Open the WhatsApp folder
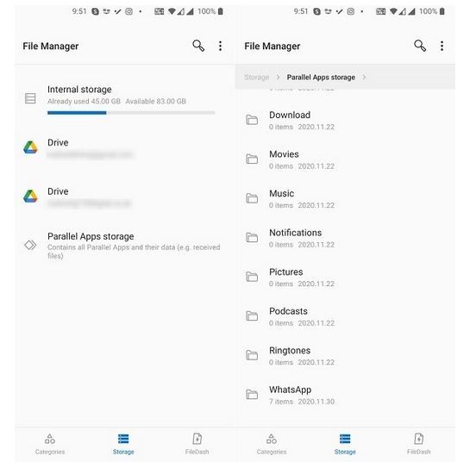476x462 pixels. click(345, 395)
